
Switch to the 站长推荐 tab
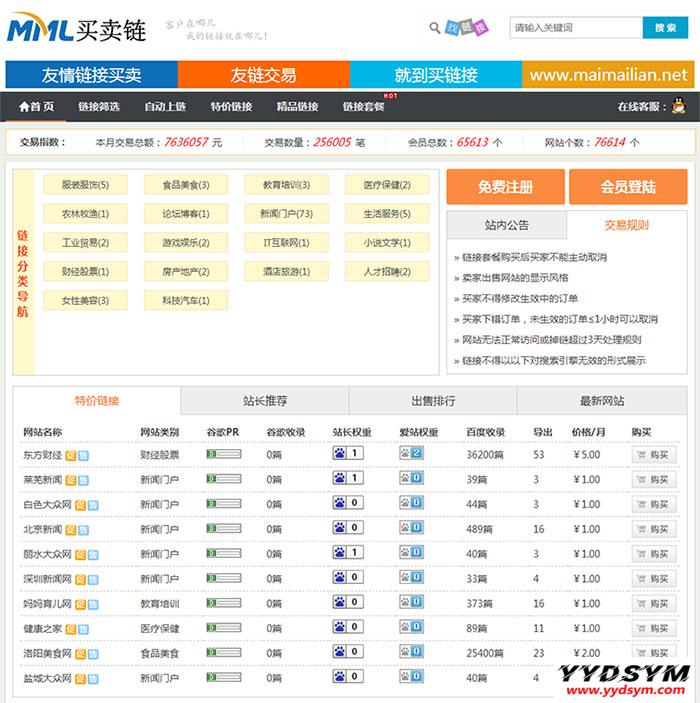click(x=265, y=400)
